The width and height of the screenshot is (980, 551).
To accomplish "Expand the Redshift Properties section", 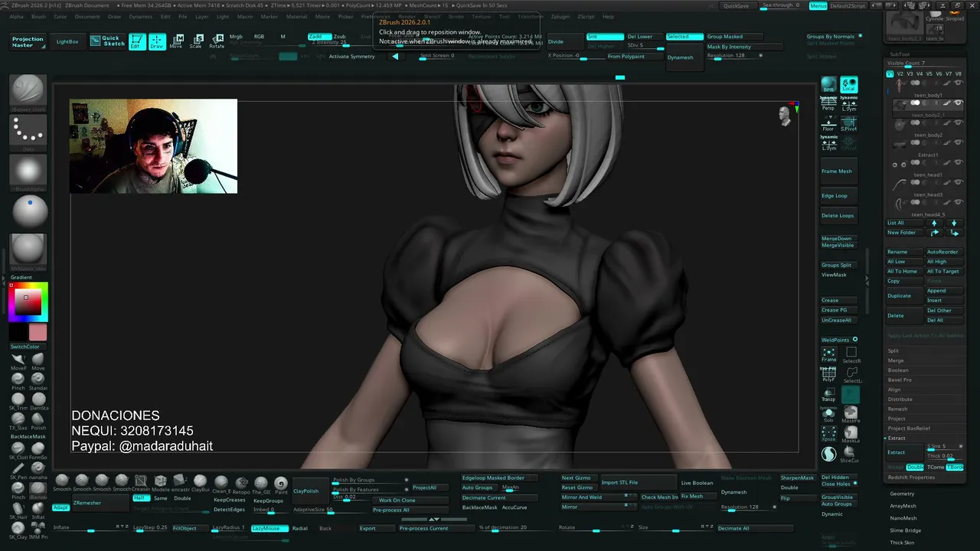I will 911,478.
